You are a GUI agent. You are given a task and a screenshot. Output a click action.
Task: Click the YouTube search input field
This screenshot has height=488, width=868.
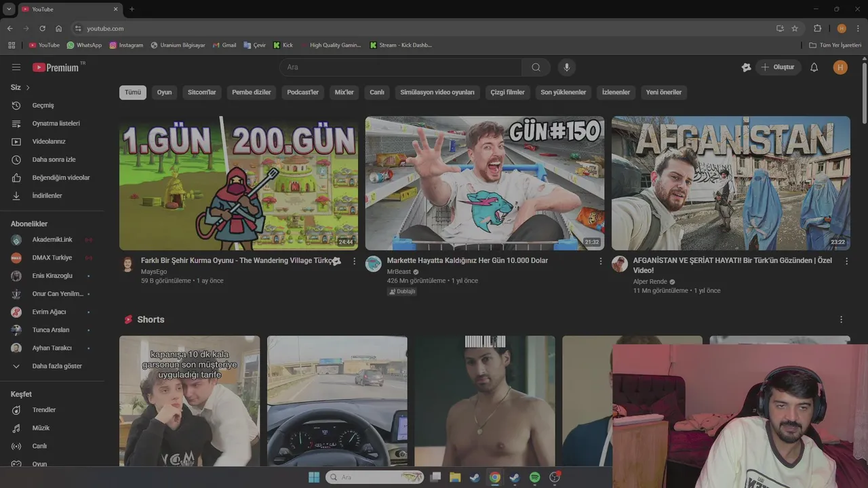tap(400, 67)
